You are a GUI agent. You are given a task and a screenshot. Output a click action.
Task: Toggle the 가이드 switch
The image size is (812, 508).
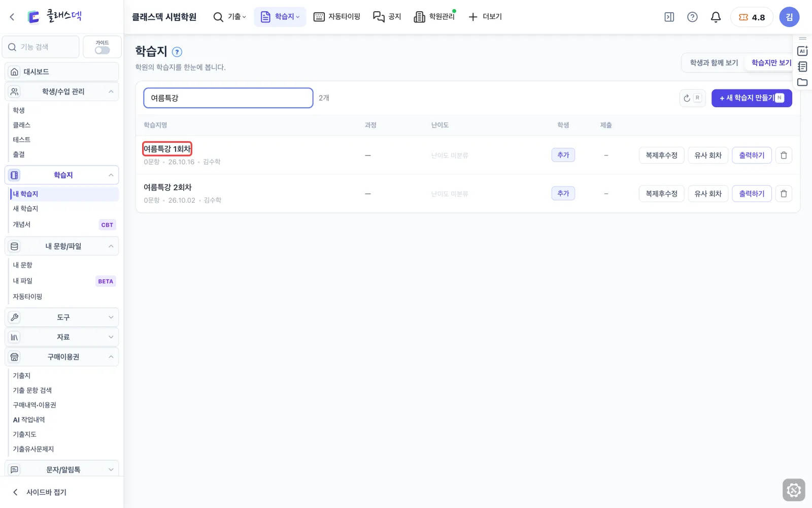coord(102,50)
